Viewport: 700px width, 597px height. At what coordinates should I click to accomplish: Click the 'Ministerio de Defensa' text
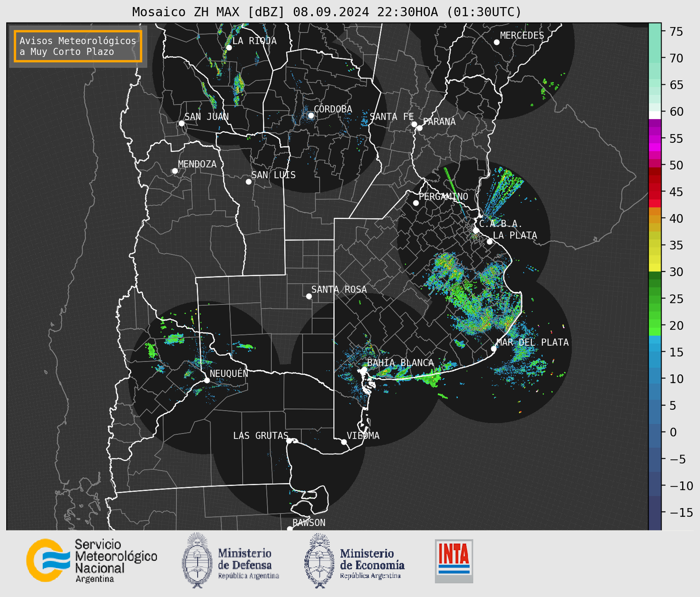(245, 559)
